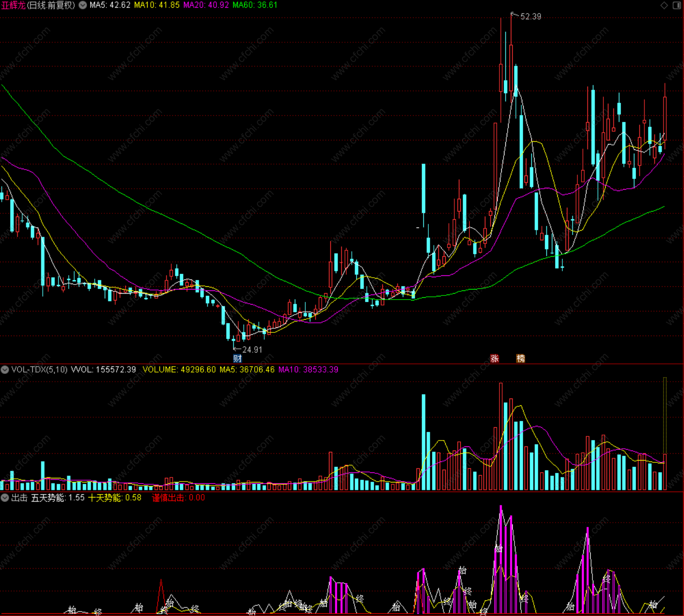The image size is (684, 616).
Task: Click the 始 marker beside tallest magenta spike
Action: [499, 549]
